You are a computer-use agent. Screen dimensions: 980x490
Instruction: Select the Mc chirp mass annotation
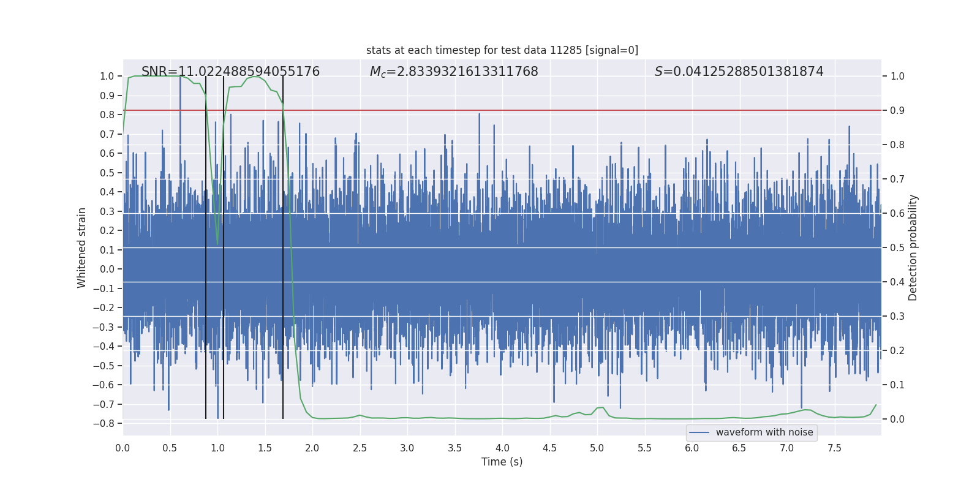pyautogui.click(x=453, y=72)
